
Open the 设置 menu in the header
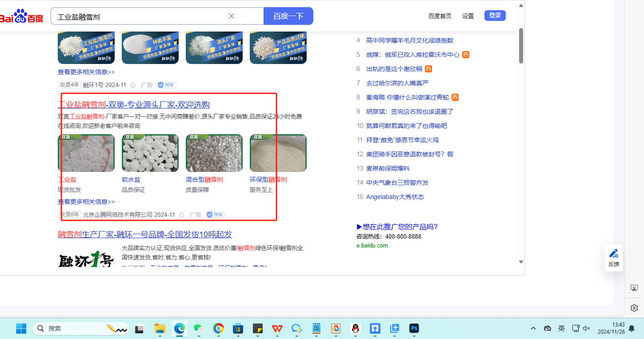468,16
